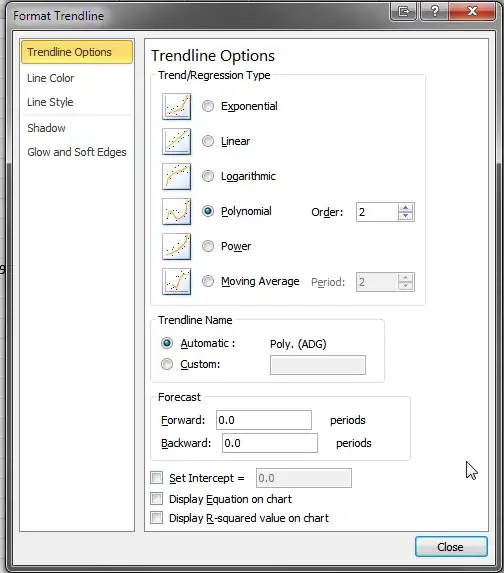Viewport: 504px width, 573px height.
Task: Click the 'Poly. (ADG)' automatic name text
Action: (298, 344)
